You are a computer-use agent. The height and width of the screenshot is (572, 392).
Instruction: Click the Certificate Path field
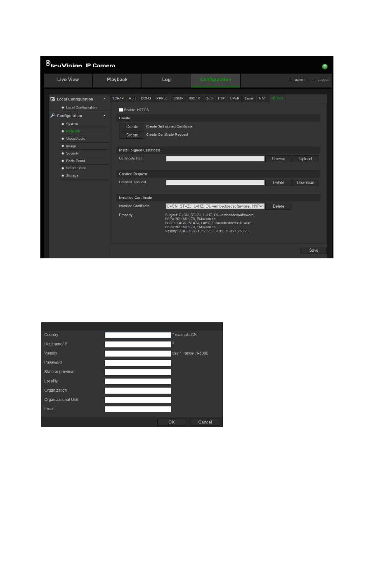point(215,158)
